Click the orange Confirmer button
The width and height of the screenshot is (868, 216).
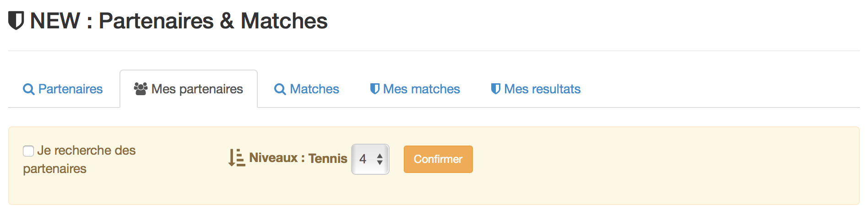tap(438, 159)
